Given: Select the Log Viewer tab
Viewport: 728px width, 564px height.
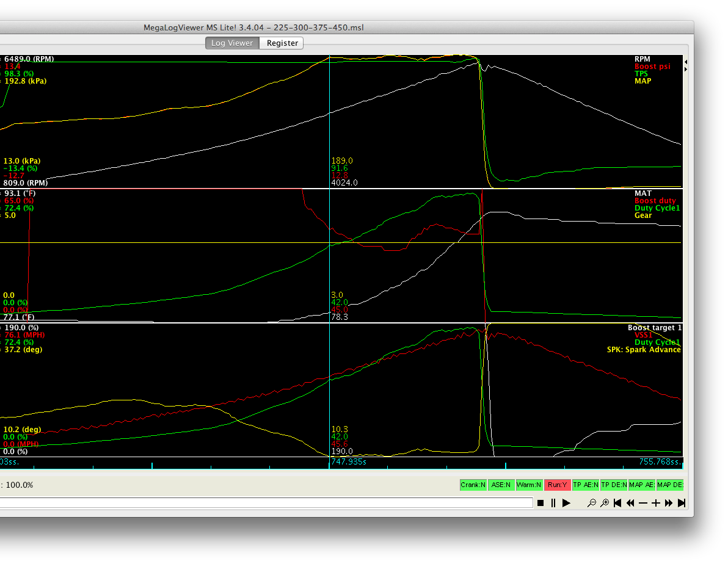Looking at the screenshot, I should point(232,43).
